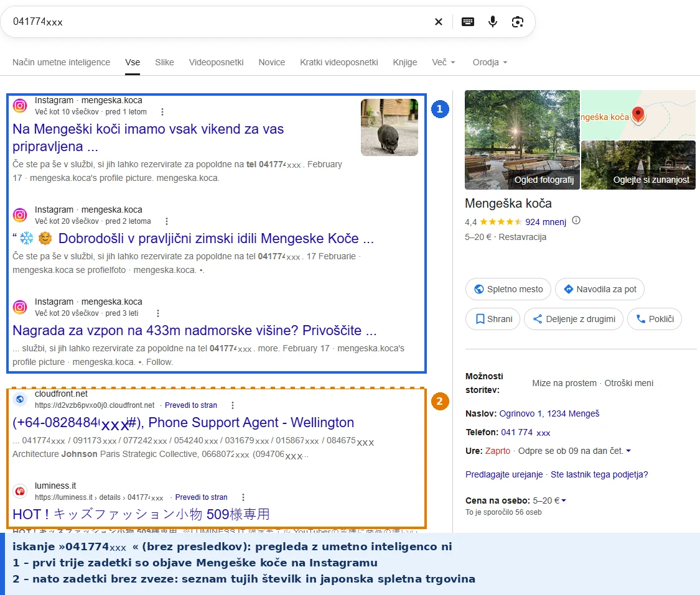Open result 'Na Mengeški koči imamo vsak vikend'
700x595 pixels.
pos(147,137)
